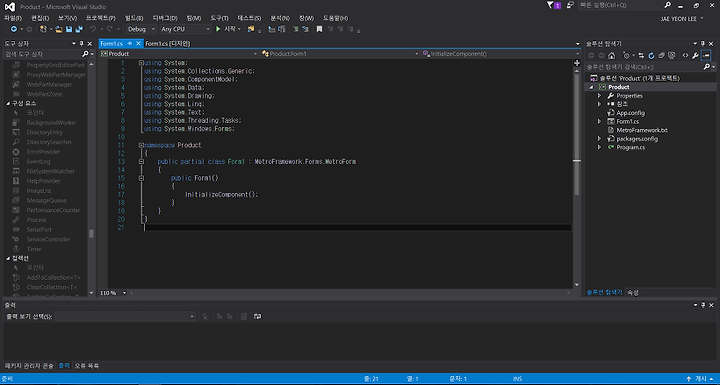Screen dimensions: 720x385
Task: Click the Undo arrow icon
Action: coord(93,29)
